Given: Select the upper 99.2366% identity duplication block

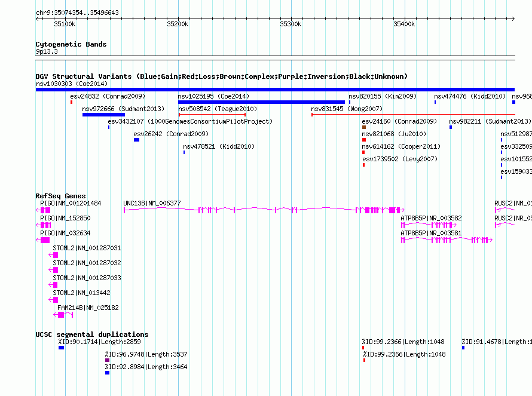Looking at the screenshot, I should (x=363, y=348).
